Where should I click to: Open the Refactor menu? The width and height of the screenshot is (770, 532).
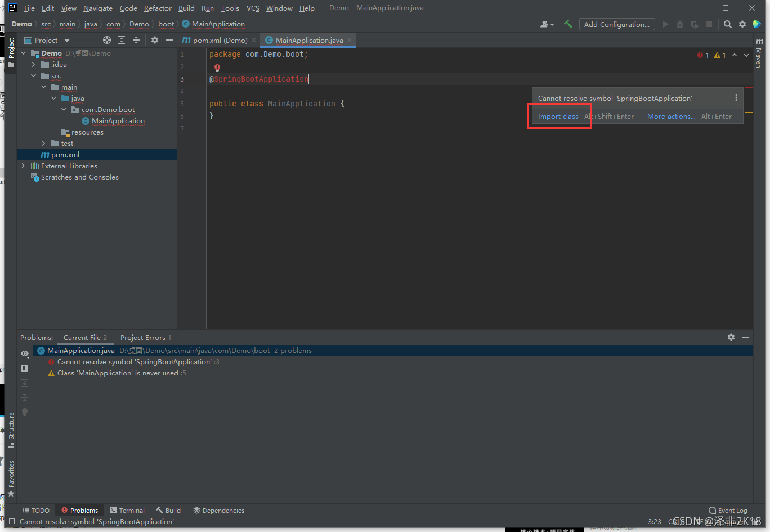point(158,8)
